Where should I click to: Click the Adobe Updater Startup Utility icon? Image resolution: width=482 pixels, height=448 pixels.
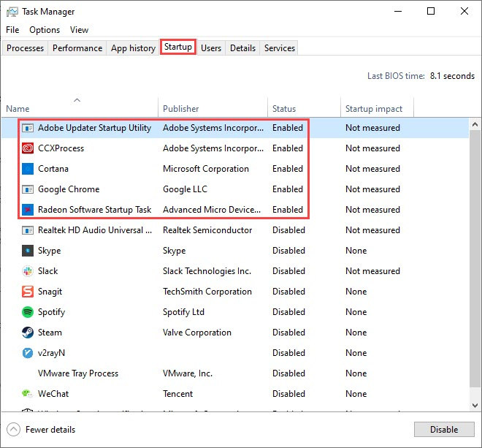[x=28, y=128]
